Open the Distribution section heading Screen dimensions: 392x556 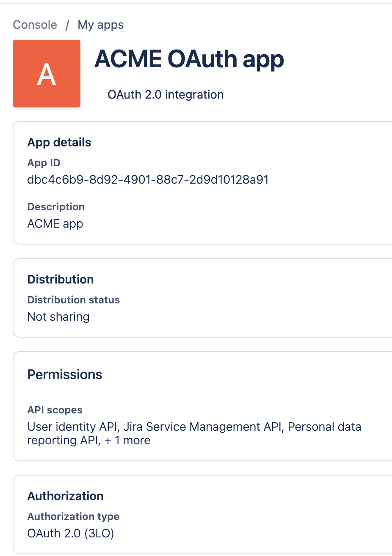[61, 279]
